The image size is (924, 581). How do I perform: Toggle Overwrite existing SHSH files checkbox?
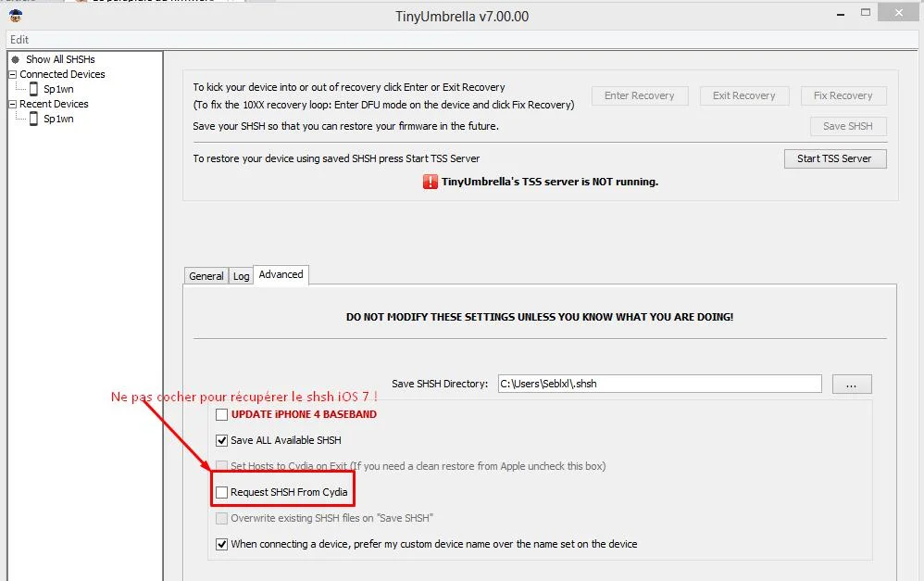coord(221,519)
